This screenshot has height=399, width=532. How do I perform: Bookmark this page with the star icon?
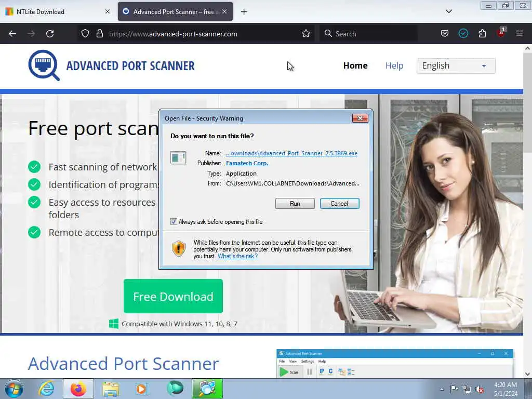(x=306, y=34)
